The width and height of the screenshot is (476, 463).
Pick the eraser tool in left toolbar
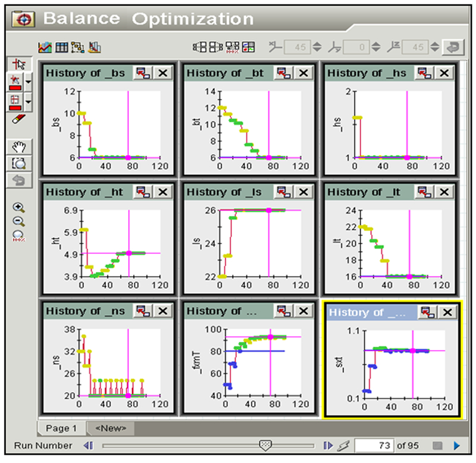point(18,119)
